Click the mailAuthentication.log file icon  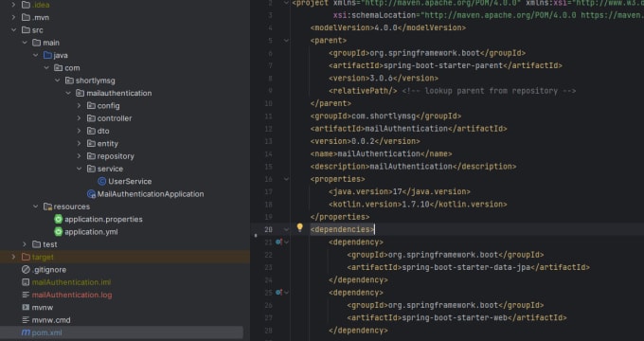tap(26, 295)
